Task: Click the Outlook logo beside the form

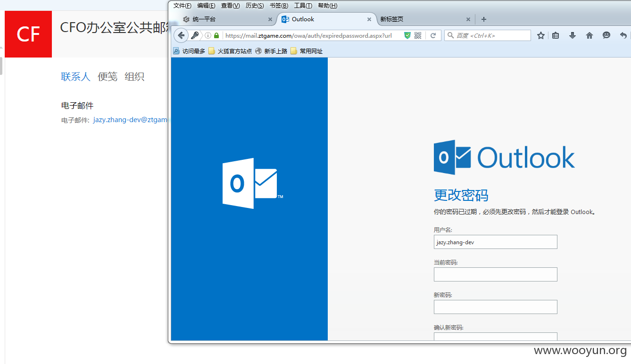Action: (x=504, y=157)
